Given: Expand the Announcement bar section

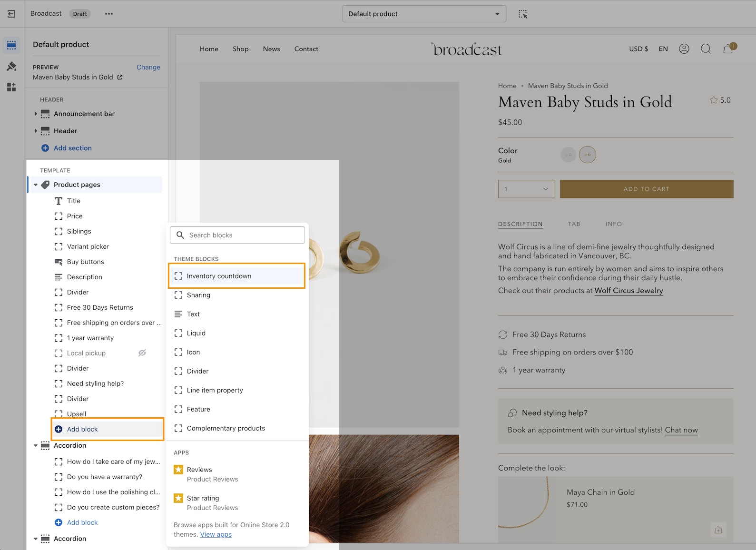Looking at the screenshot, I should coord(36,114).
